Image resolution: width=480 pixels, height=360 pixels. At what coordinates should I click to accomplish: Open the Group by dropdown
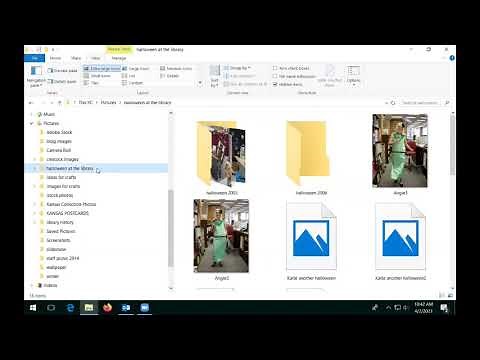237,68
